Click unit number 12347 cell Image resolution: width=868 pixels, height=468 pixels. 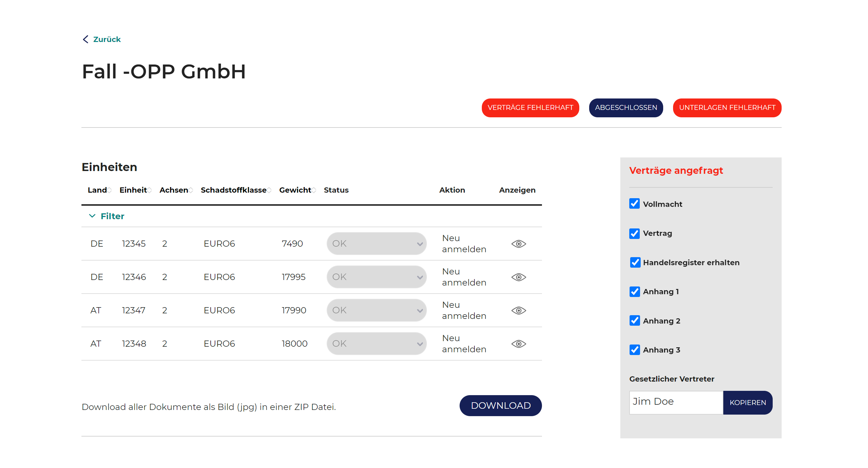[134, 310]
